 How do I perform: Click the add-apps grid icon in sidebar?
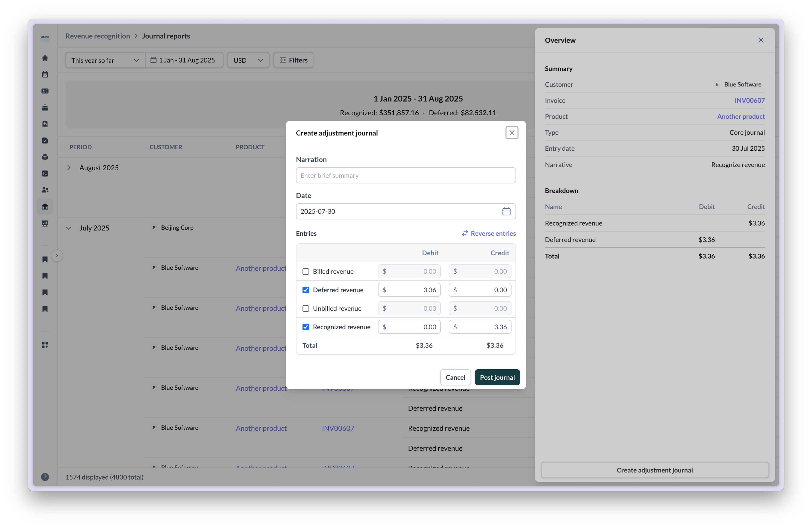pos(45,345)
